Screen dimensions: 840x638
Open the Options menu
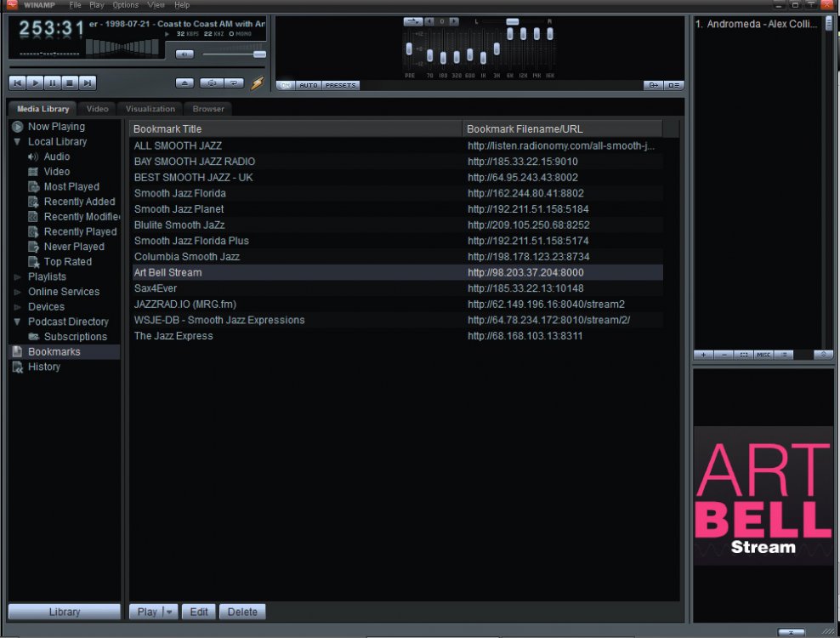[125, 5]
